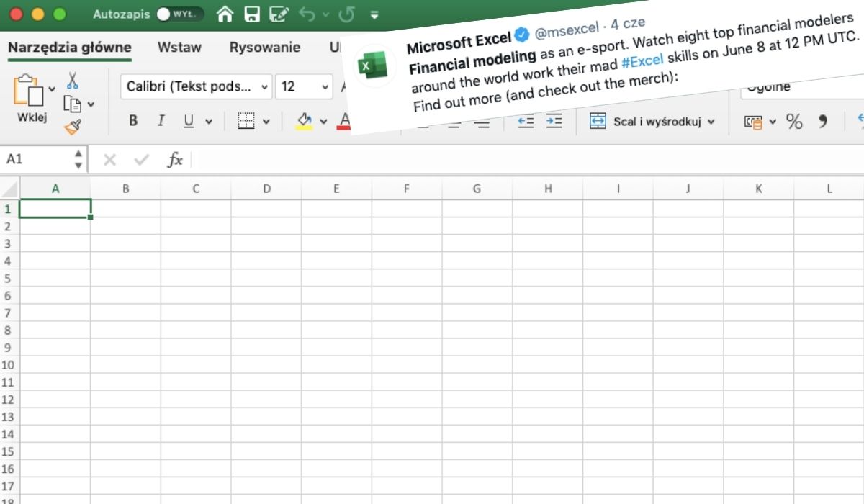Click the decrease indent icon
Viewport: 864px width, 504px height.
point(526,121)
